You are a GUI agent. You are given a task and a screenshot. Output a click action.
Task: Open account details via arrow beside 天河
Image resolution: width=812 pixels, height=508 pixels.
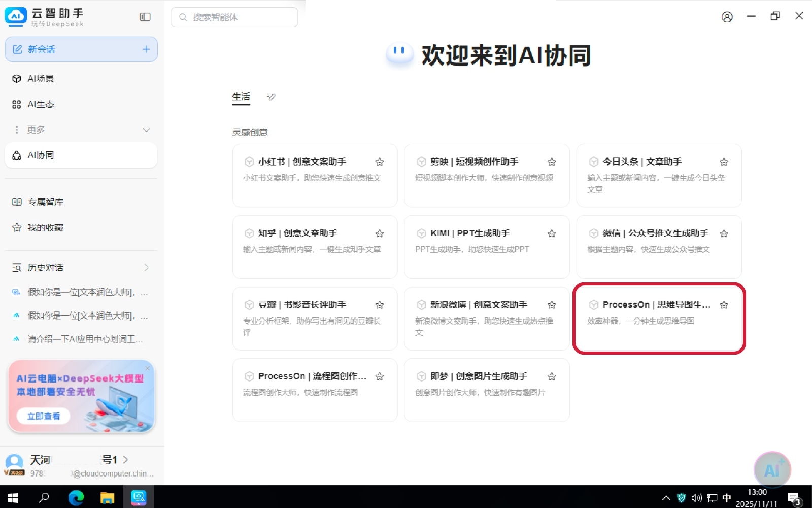pos(125,460)
